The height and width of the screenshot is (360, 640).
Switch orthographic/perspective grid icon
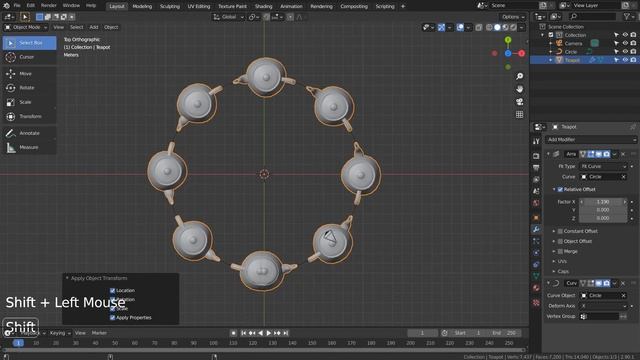coord(520,115)
